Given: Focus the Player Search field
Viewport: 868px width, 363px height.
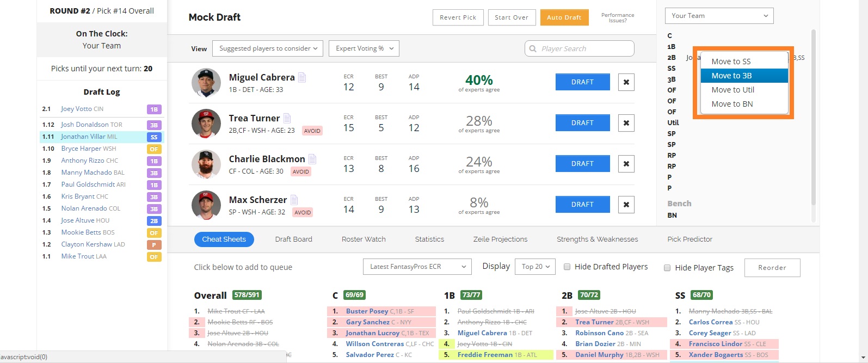Looking at the screenshot, I should 580,48.
